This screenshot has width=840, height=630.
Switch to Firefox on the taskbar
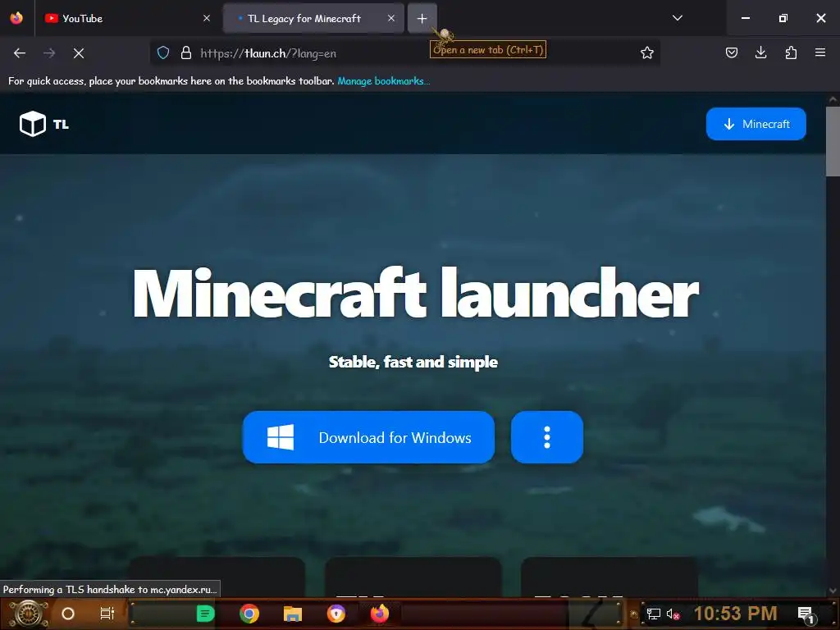coord(380,614)
